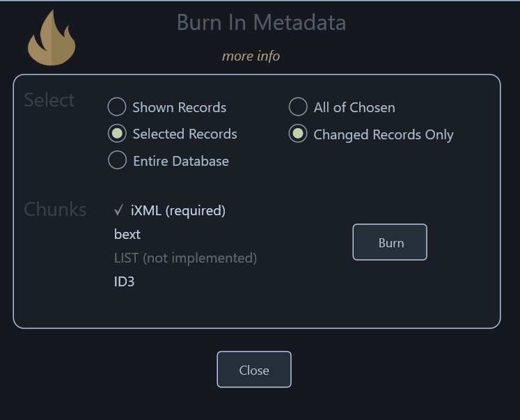Click the Chunks section heading
The width and height of the screenshot is (520, 420).
(55, 210)
